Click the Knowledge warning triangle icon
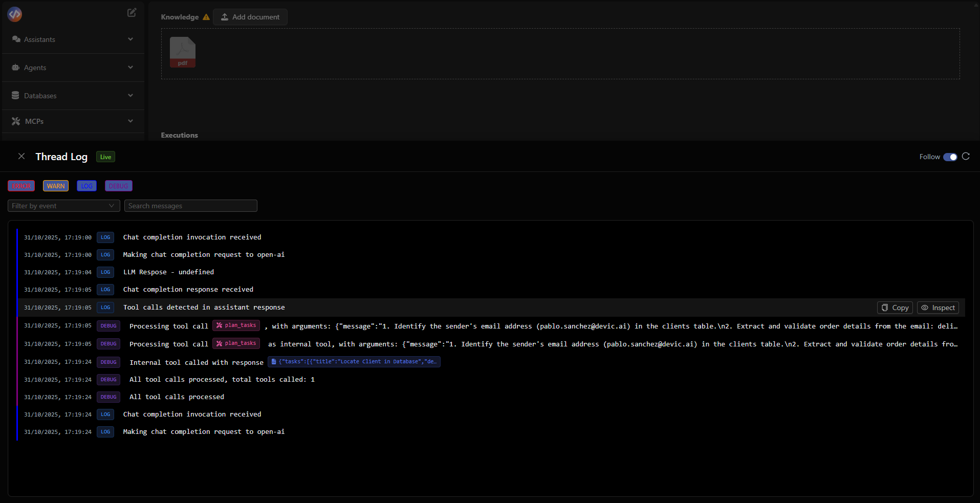 click(x=206, y=17)
